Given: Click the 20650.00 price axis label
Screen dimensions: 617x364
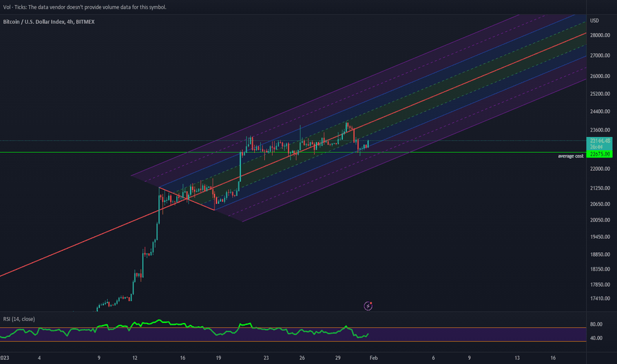Looking at the screenshot, I should click(x=600, y=204).
